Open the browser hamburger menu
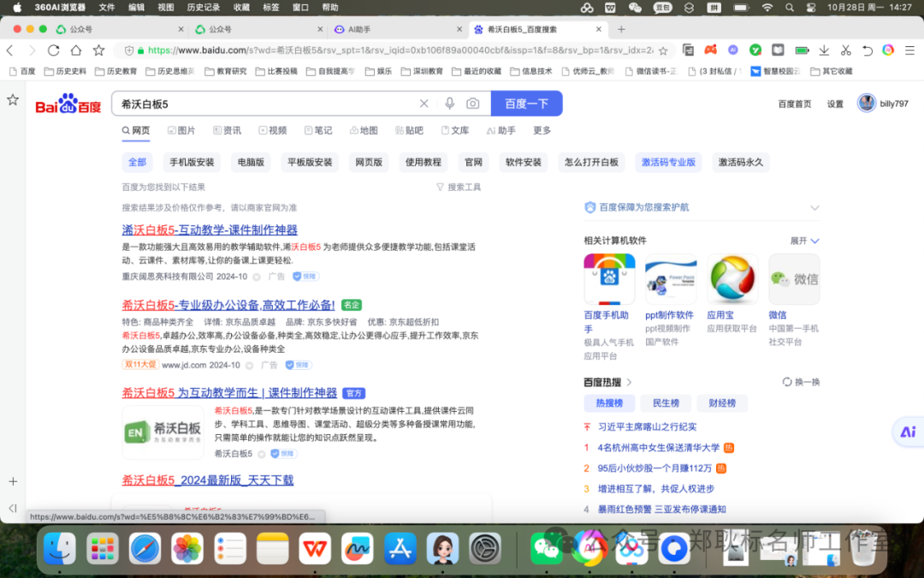This screenshot has height=578, width=924. click(x=909, y=51)
